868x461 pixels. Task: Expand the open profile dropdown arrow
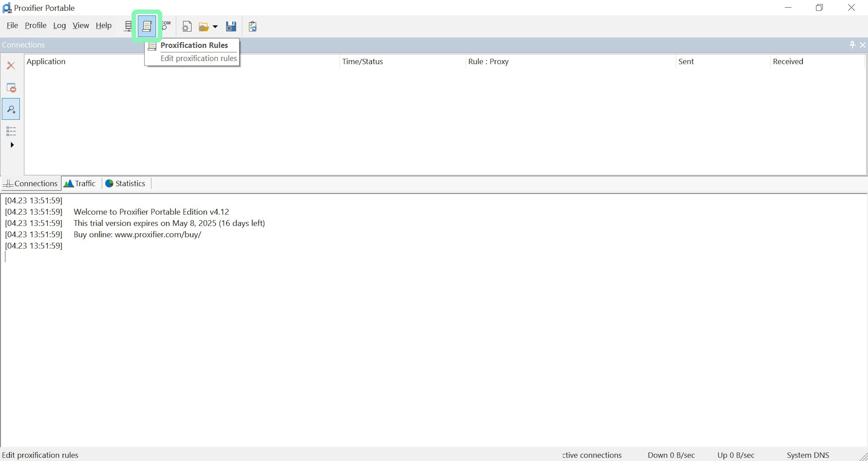click(215, 27)
